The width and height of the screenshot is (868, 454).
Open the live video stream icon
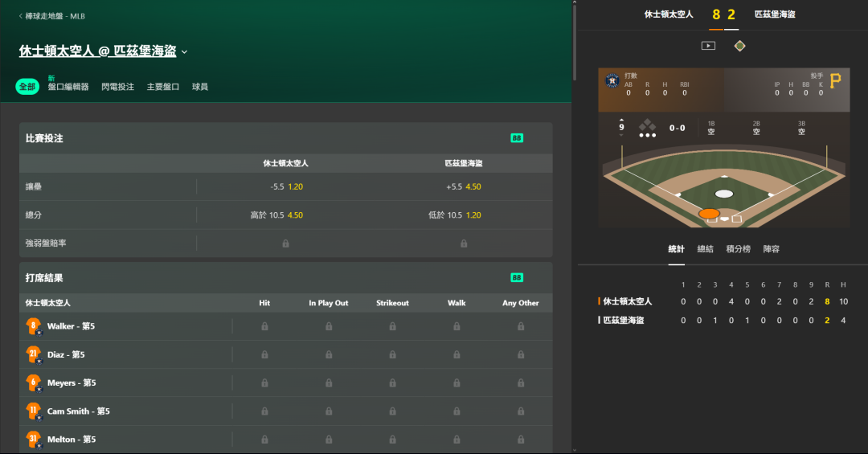(708, 46)
